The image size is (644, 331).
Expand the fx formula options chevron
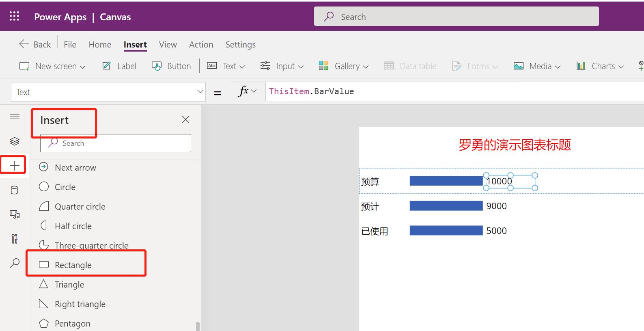(x=254, y=91)
